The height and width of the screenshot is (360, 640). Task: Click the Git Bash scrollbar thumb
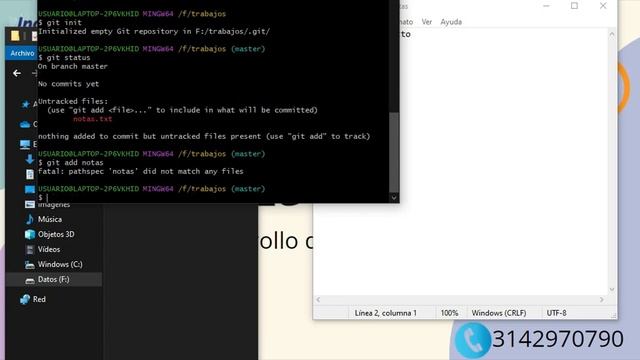(x=394, y=151)
